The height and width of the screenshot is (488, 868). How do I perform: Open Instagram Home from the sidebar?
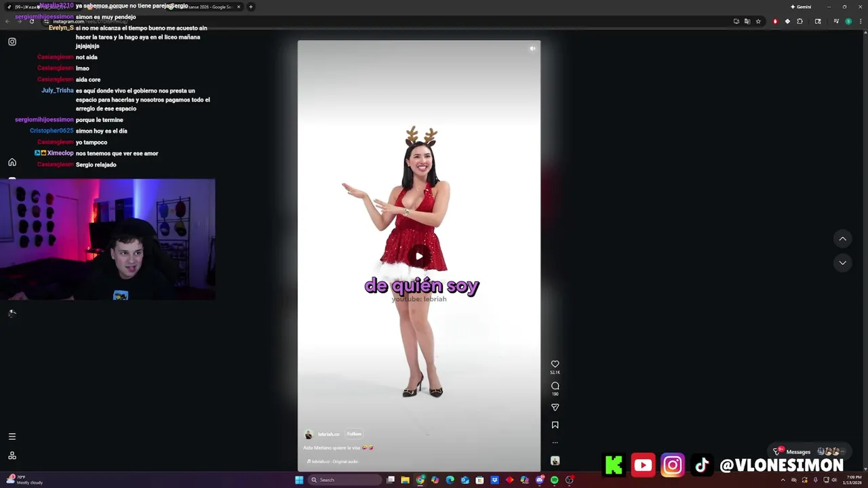tap(12, 162)
